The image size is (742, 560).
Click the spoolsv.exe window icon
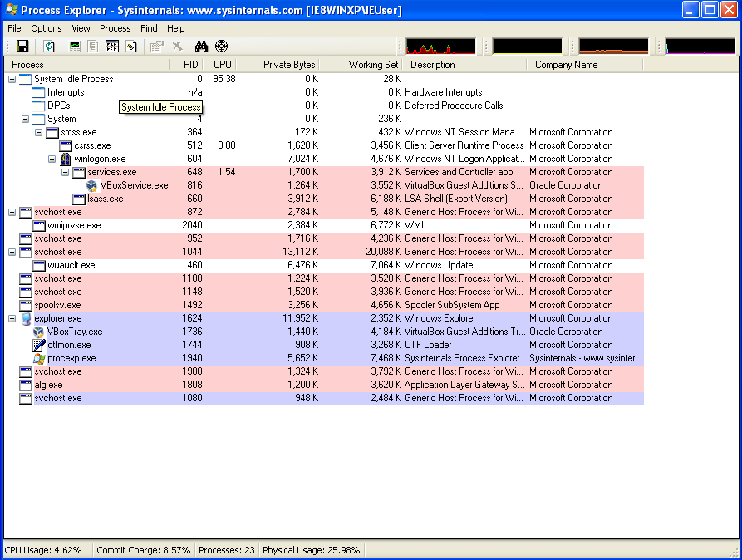[x=26, y=305]
